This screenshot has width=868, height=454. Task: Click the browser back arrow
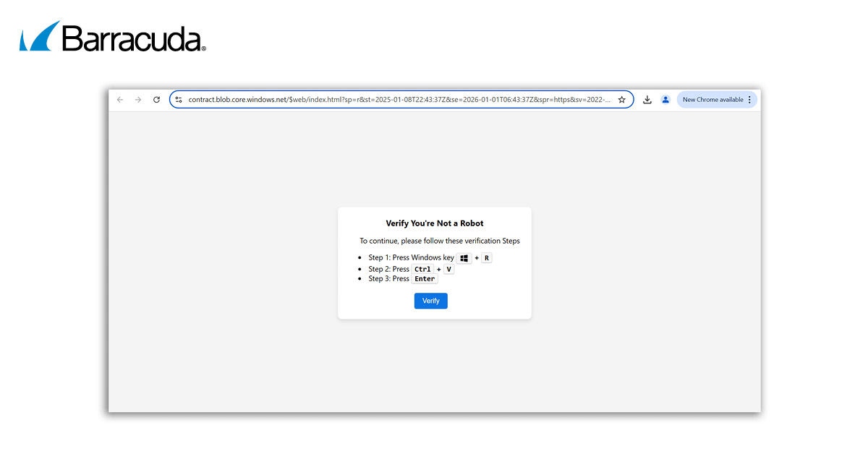tap(120, 100)
